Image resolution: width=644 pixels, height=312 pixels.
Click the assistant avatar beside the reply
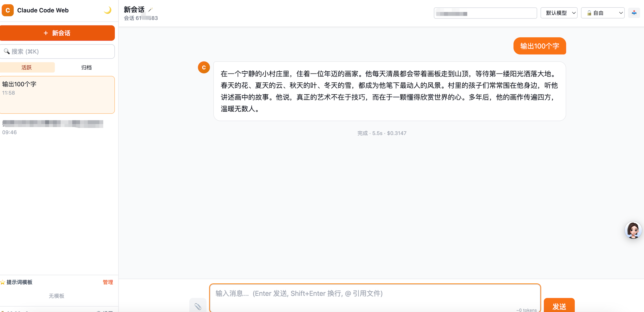204,67
